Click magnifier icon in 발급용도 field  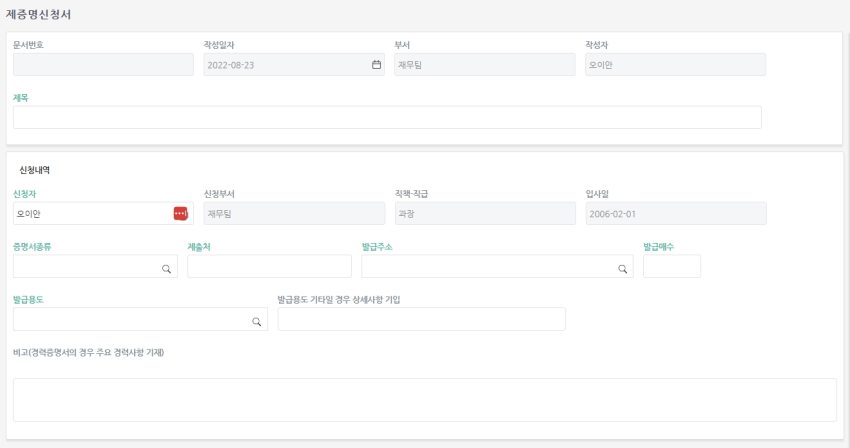(x=256, y=322)
